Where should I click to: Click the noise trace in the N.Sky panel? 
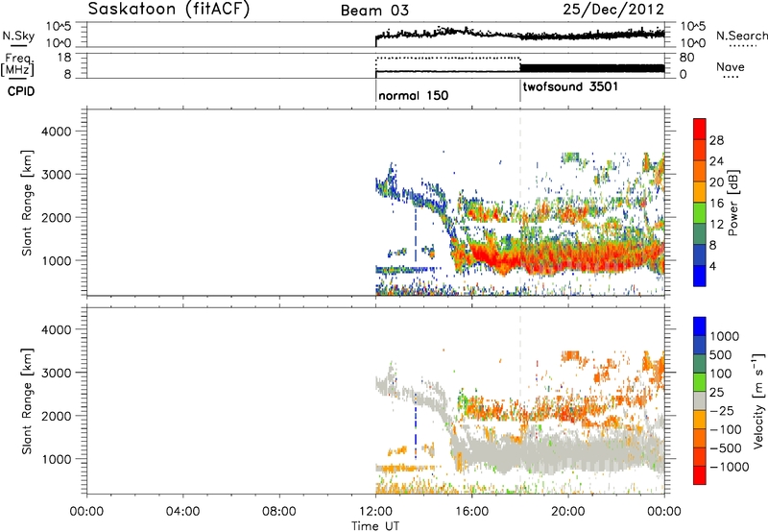click(519, 35)
